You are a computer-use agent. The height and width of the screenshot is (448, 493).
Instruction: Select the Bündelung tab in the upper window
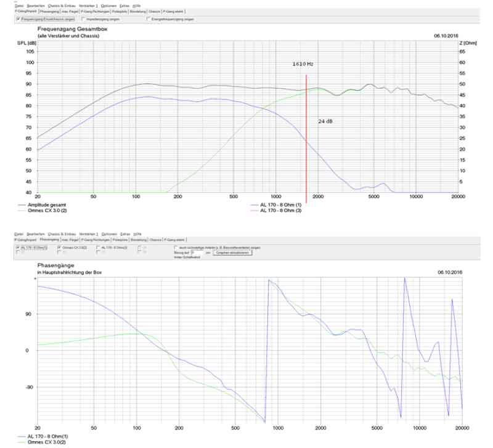(137, 12)
